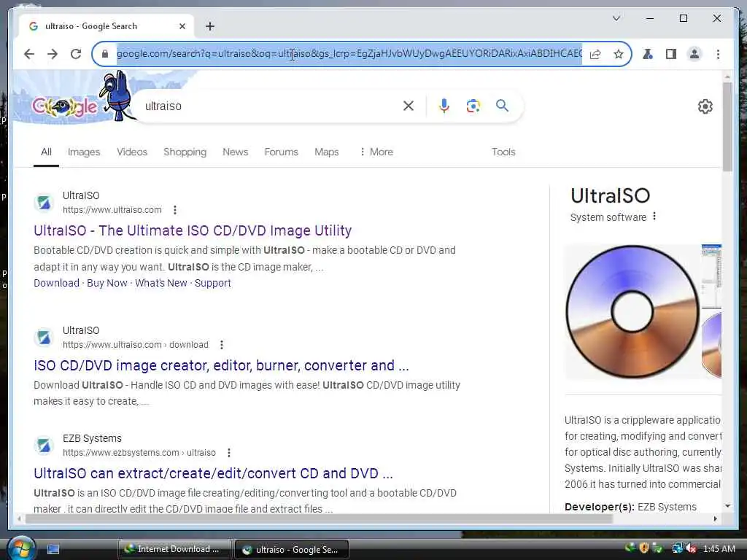Open the search Tools options
The height and width of the screenshot is (560, 747).
point(503,152)
